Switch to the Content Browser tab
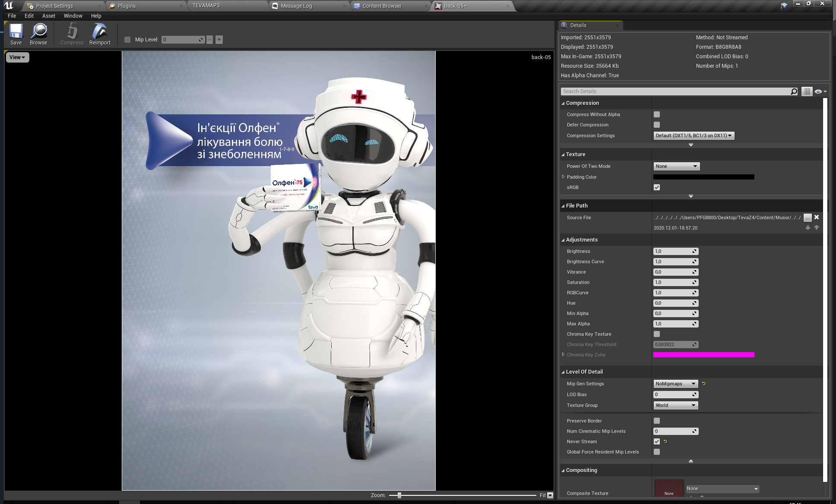The height and width of the screenshot is (504, 836). (391, 6)
